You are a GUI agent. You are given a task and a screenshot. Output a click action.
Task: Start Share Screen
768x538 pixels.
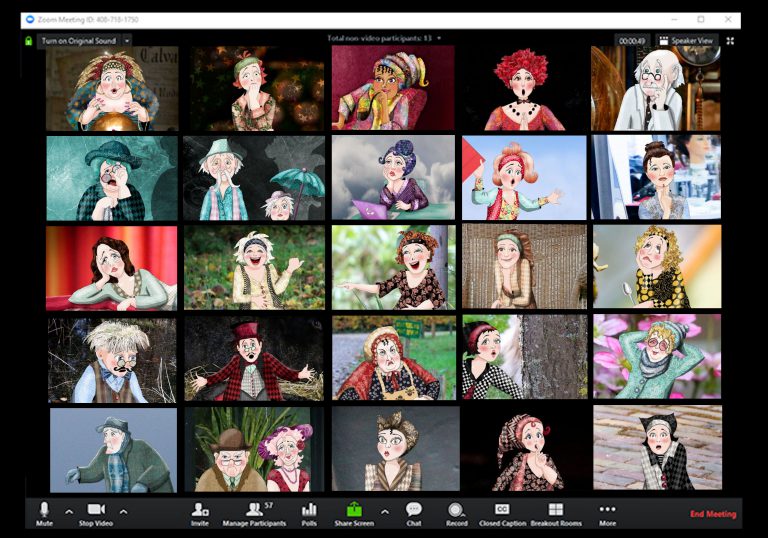(354, 514)
